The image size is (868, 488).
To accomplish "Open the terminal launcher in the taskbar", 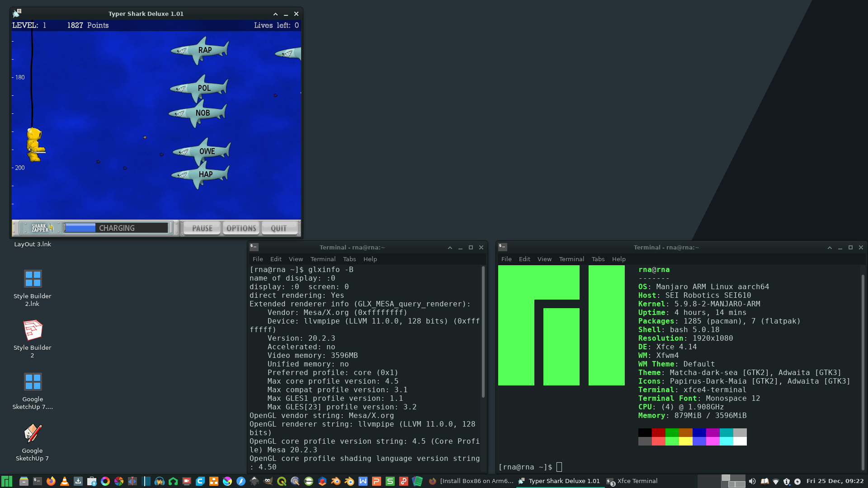I will pos(38,481).
